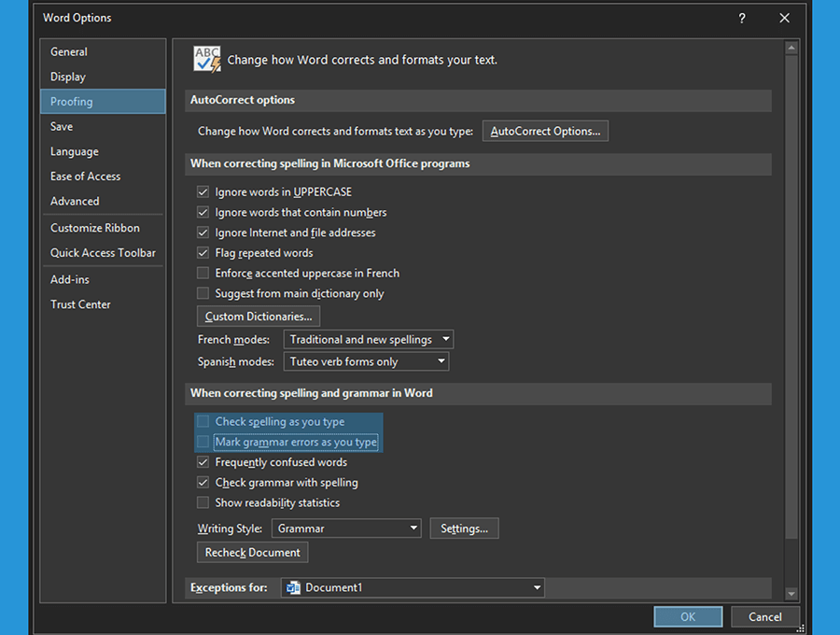
Task: Open the Save options category
Action: 103,126
